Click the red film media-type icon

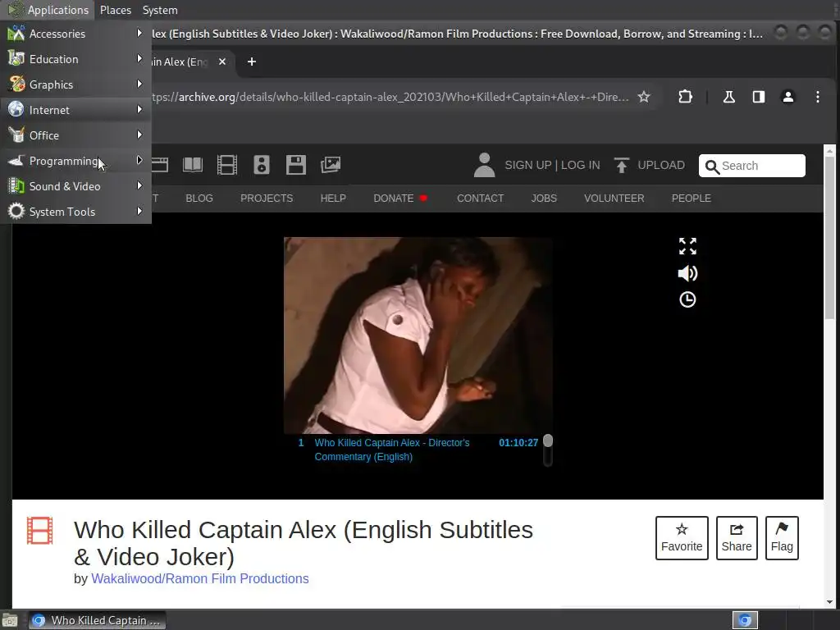40,531
